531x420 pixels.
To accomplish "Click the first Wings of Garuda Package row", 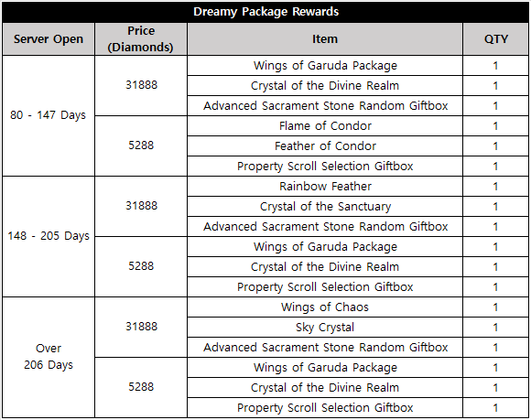I will click(325, 65).
